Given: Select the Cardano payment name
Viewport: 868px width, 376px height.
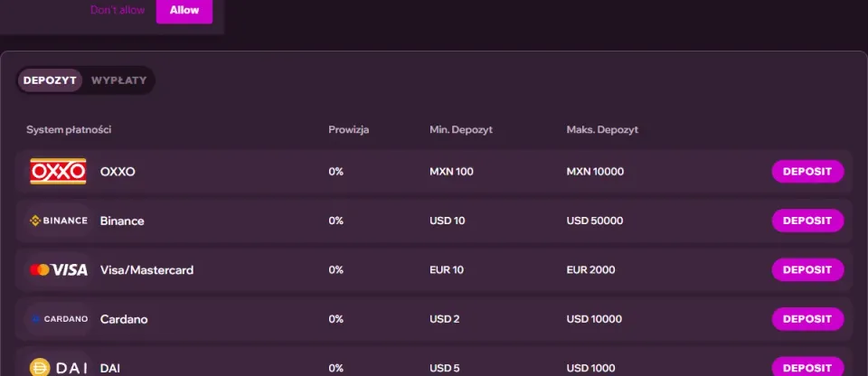Looking at the screenshot, I should pos(124,319).
